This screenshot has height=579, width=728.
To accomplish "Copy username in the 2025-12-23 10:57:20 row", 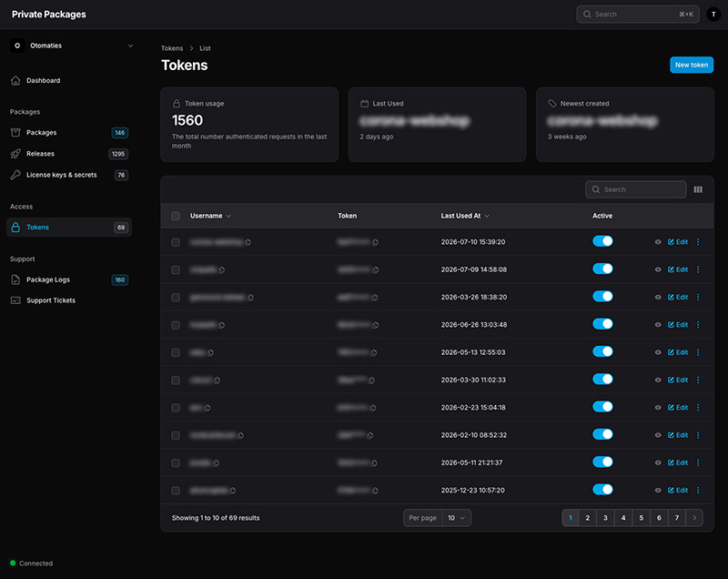I will tap(233, 491).
